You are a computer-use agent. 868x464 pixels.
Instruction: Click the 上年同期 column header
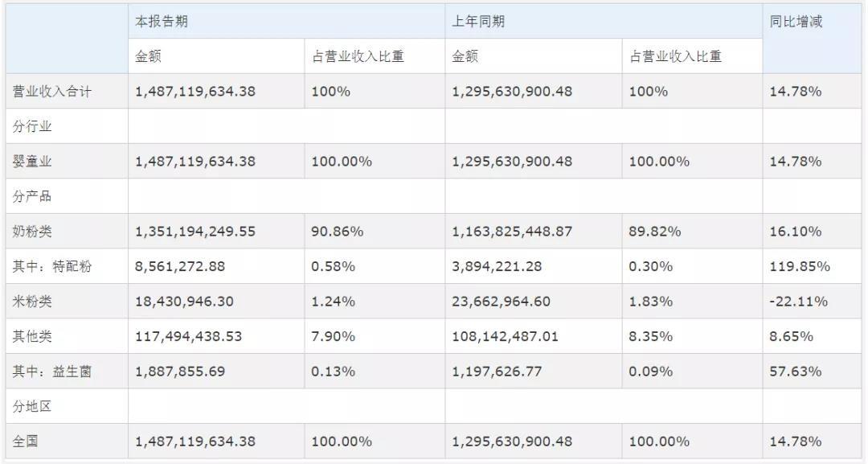478,22
